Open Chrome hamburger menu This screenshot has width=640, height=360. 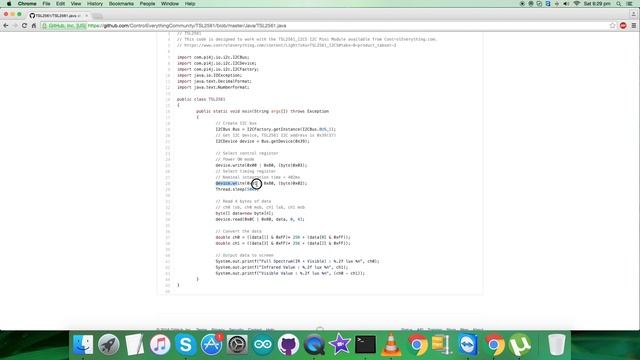coord(634,26)
